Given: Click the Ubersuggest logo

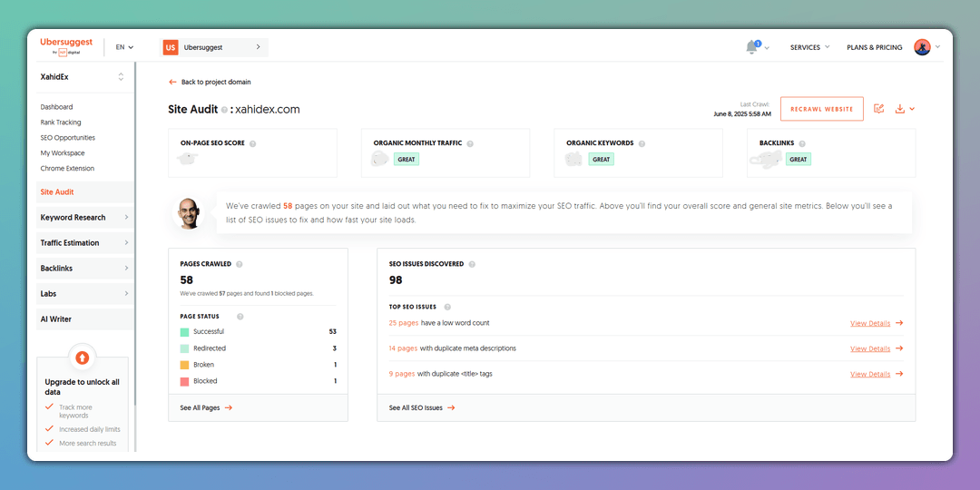Looking at the screenshot, I should (x=66, y=46).
